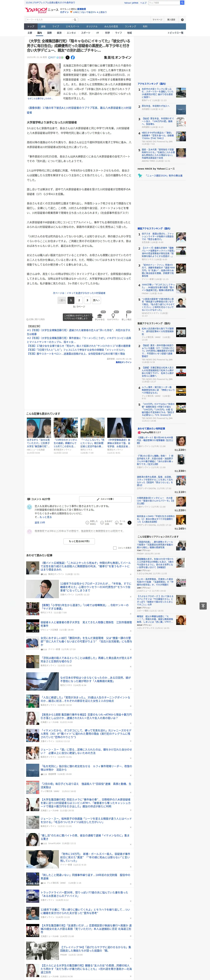Select the 国内 category tab
210x980 pixels.
pos(40,33)
